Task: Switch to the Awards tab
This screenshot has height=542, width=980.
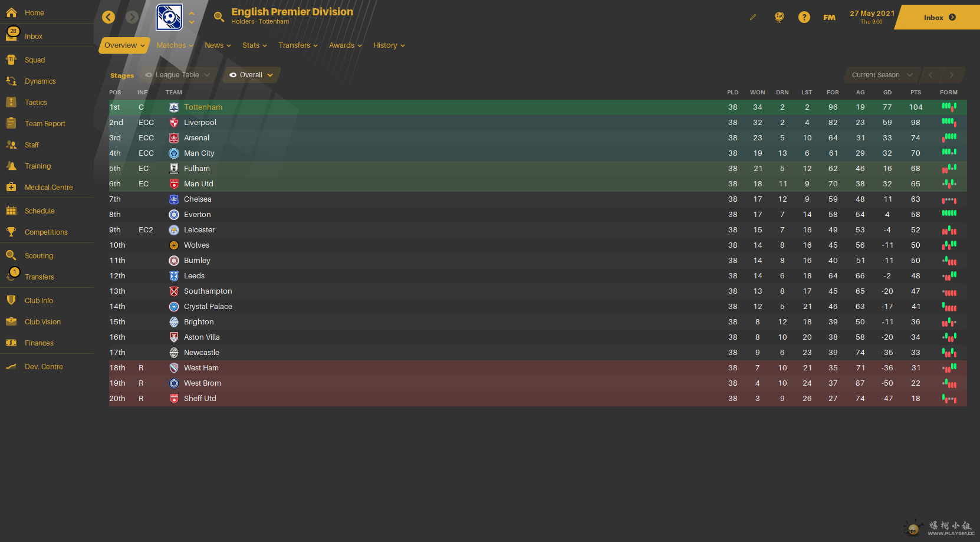Action: coord(345,45)
